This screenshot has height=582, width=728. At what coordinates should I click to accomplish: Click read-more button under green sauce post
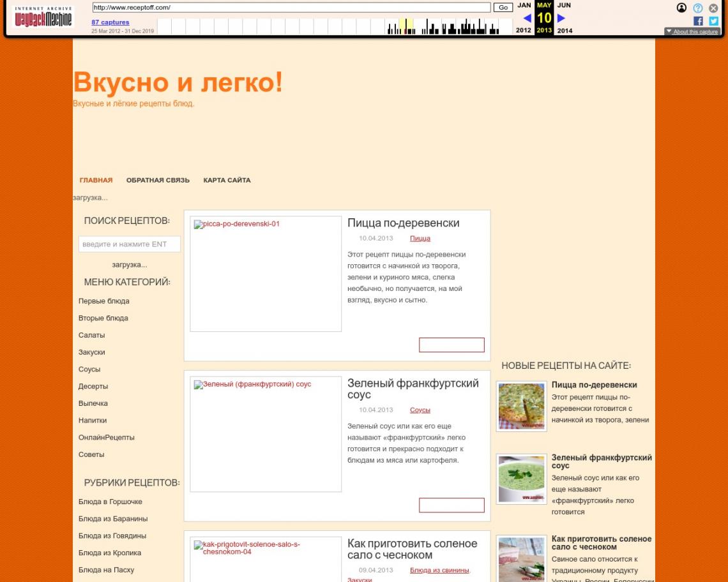[451, 505]
